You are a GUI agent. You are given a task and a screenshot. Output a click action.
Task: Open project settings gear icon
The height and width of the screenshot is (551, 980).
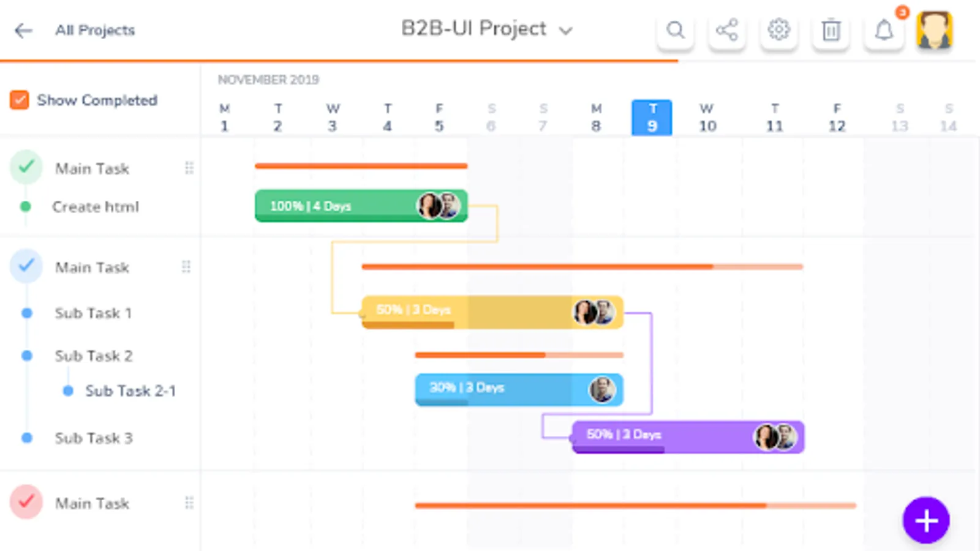click(x=778, y=30)
